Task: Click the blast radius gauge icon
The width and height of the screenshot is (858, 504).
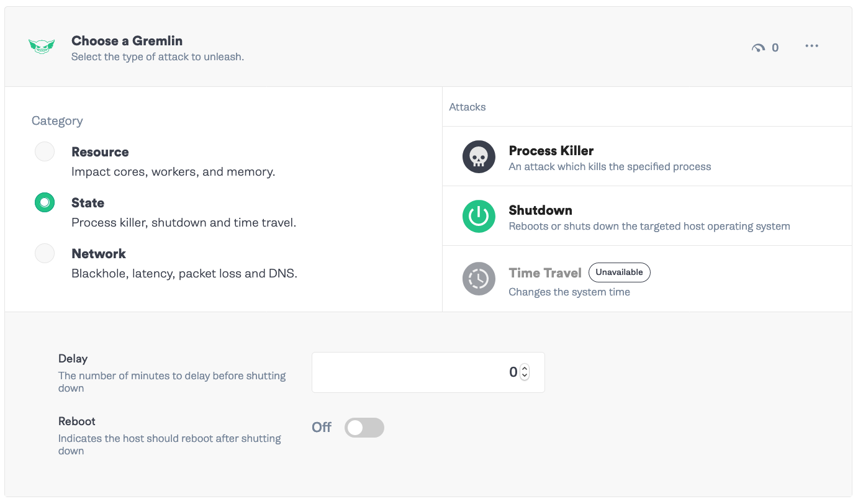Action: (758, 48)
